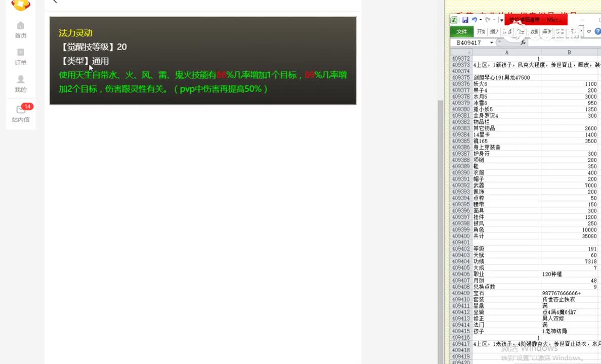Viewport: 601px width, 364px height.
Task: Click cell 传世容止铁衣 in 套装 row
Action: 569,299
